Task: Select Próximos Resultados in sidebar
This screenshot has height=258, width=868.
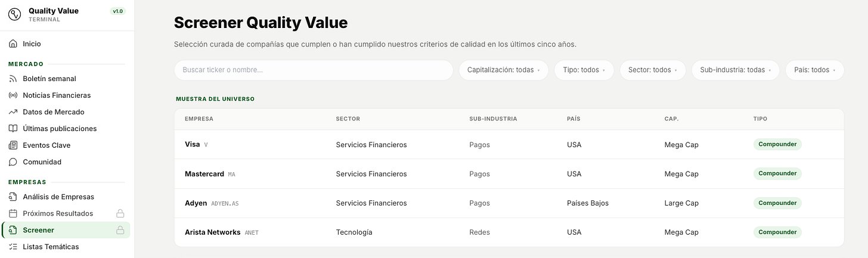Action: [x=66, y=213]
